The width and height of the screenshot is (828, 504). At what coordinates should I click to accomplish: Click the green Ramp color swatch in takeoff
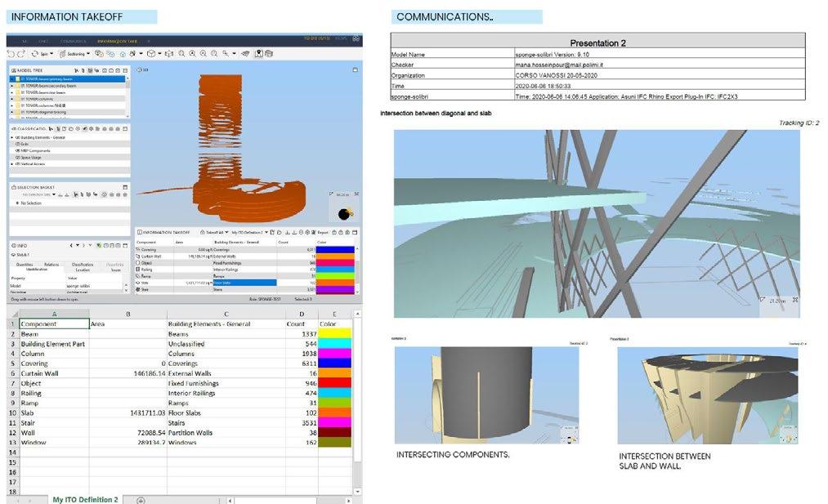(335, 276)
